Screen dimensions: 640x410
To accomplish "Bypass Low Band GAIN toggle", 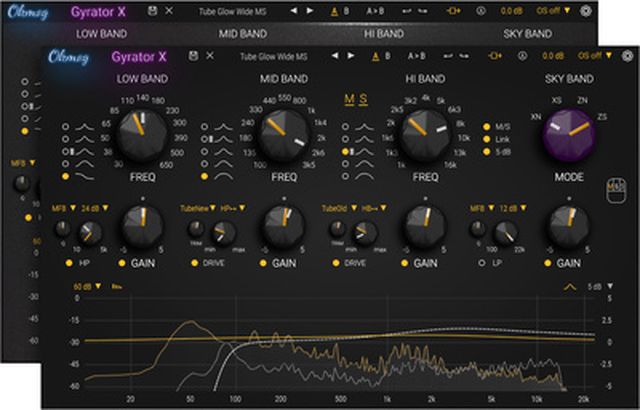I will tap(122, 264).
